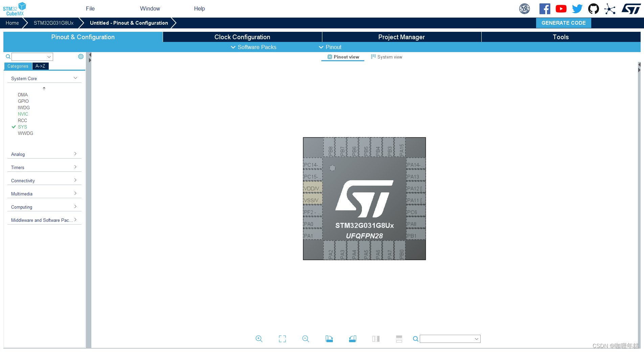
Task: Click the vertical split view icon
Action: [376, 339]
